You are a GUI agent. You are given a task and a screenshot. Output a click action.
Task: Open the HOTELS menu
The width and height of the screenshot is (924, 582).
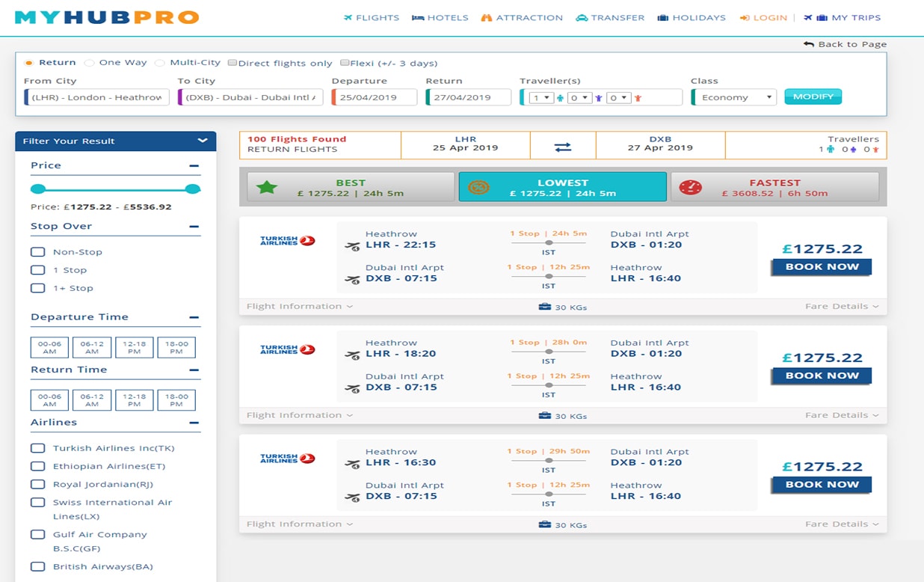[440, 18]
